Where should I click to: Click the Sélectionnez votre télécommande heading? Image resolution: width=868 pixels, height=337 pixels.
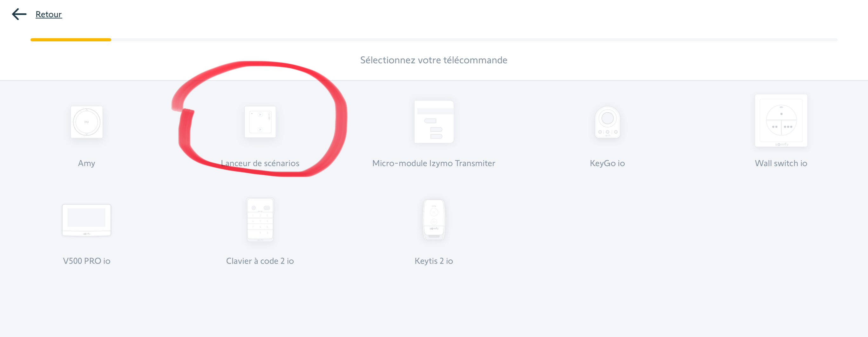pyautogui.click(x=434, y=60)
